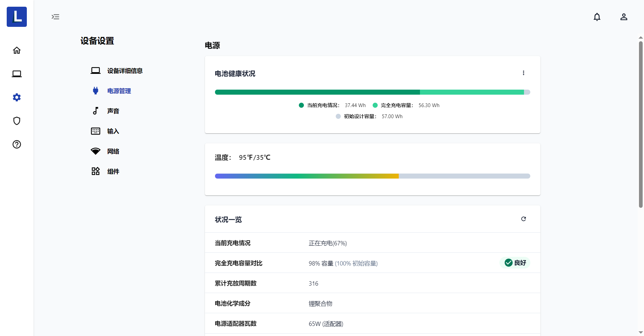Select the settings gear icon
This screenshot has width=644, height=336.
(x=17, y=97)
